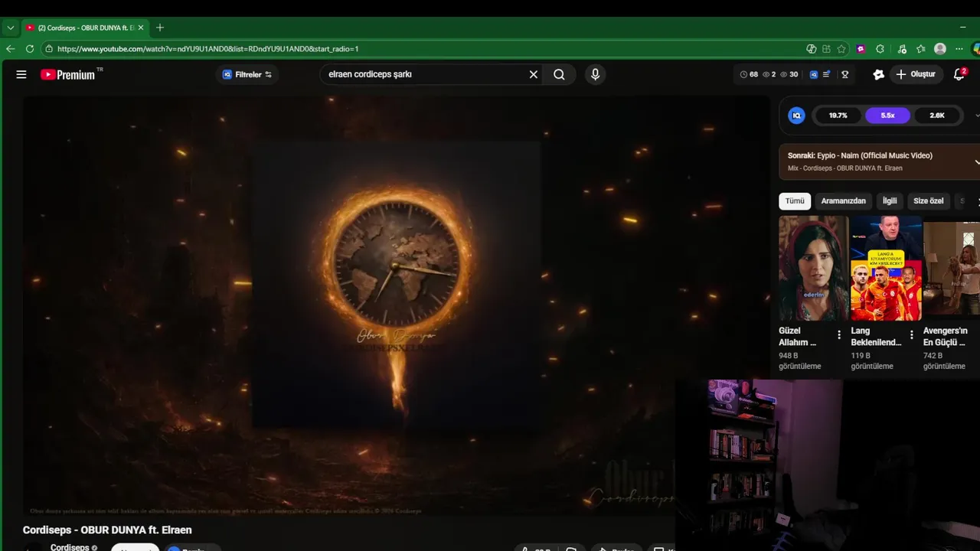The width and height of the screenshot is (980, 551).
Task: Click the Lang Beklenilend... video title
Action: click(876, 337)
